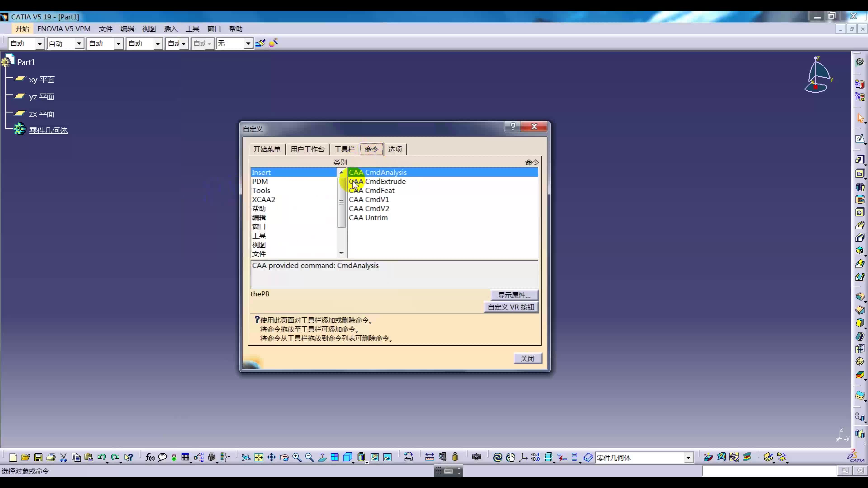
Task: Select the Pan view tool
Action: click(x=271, y=457)
